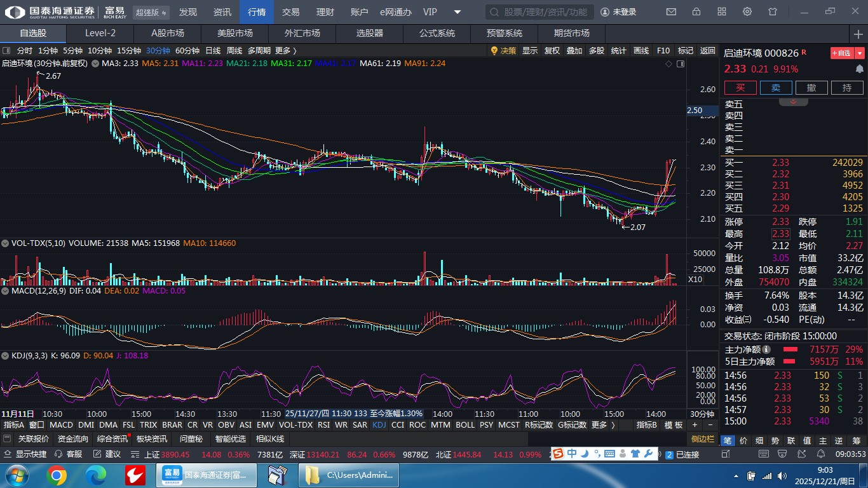Launch Google Chrome from the taskbar

point(56,475)
